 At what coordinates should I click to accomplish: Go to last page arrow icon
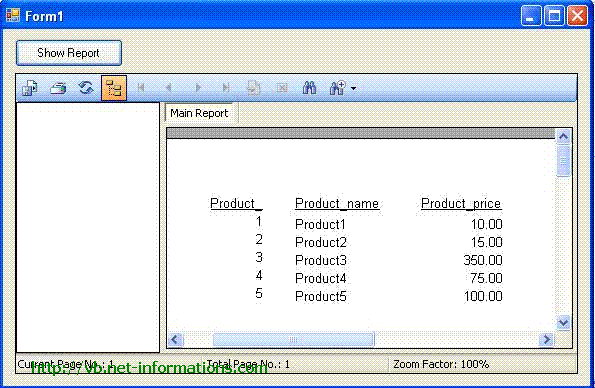click(x=226, y=88)
